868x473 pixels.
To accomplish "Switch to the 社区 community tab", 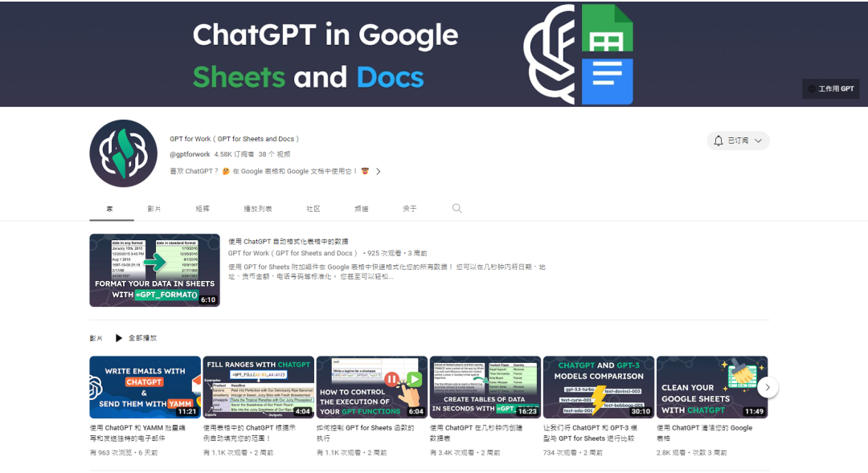I will [313, 209].
